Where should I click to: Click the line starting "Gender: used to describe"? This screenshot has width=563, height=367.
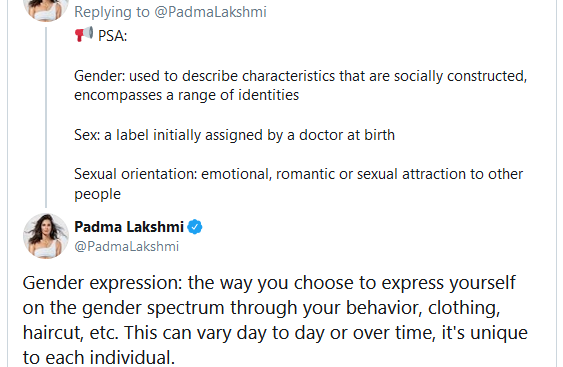coord(301,76)
